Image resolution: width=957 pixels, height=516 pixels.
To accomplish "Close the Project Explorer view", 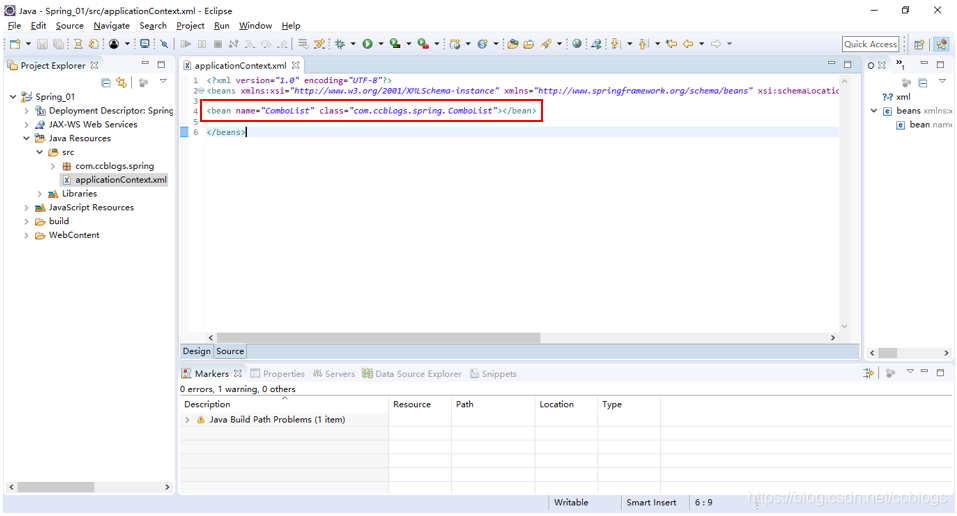I will click(x=94, y=65).
